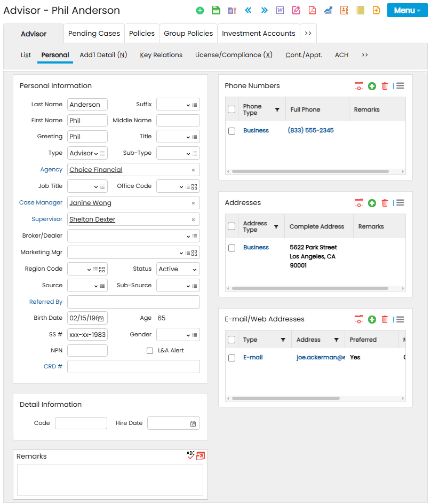Image resolution: width=431 pixels, height=504 pixels.
Task: Select the E-mail row checkbox
Action: 232,358
